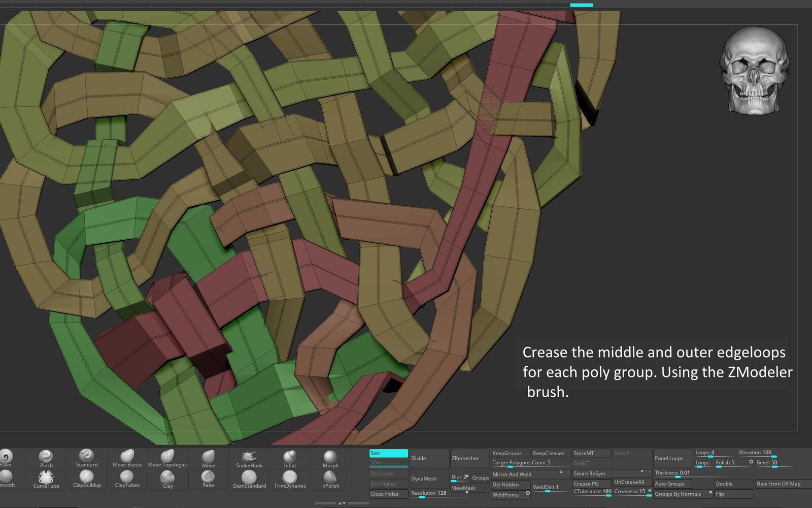Click the skull reference thumbnail
The image size is (812, 508).
point(754,71)
